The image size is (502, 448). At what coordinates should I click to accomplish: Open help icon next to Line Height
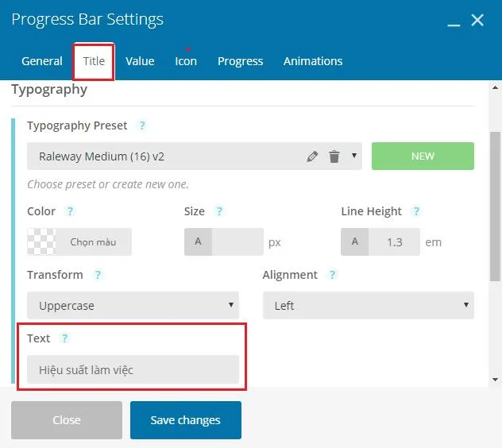coord(416,211)
